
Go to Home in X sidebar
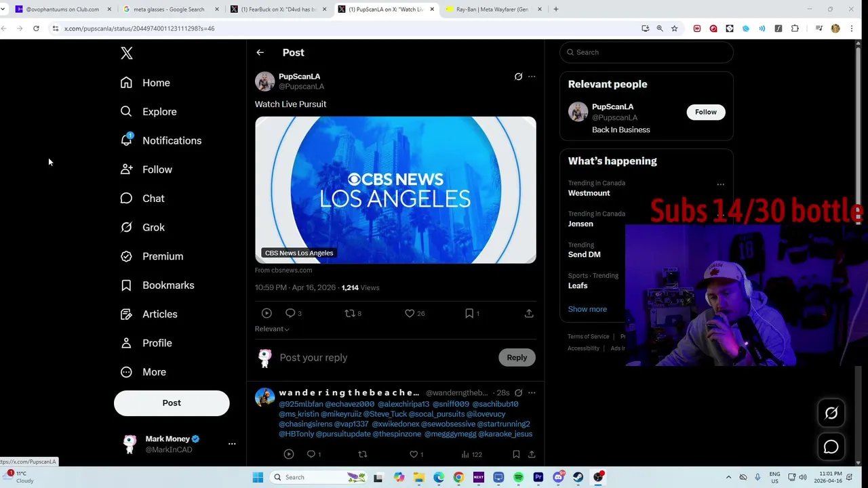pyautogui.click(x=145, y=83)
